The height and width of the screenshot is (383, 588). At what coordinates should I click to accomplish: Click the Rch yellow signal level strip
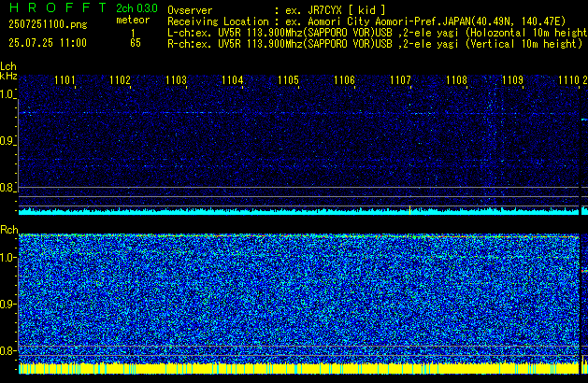tap(298, 368)
